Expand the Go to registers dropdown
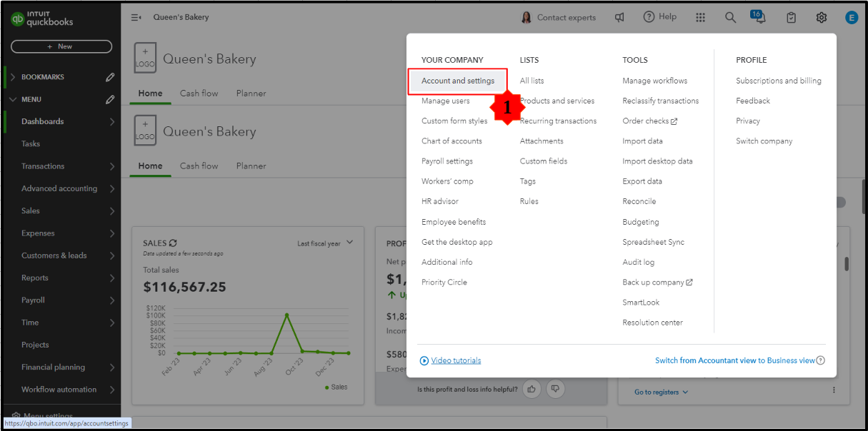This screenshot has height=431, width=868. coord(661,392)
